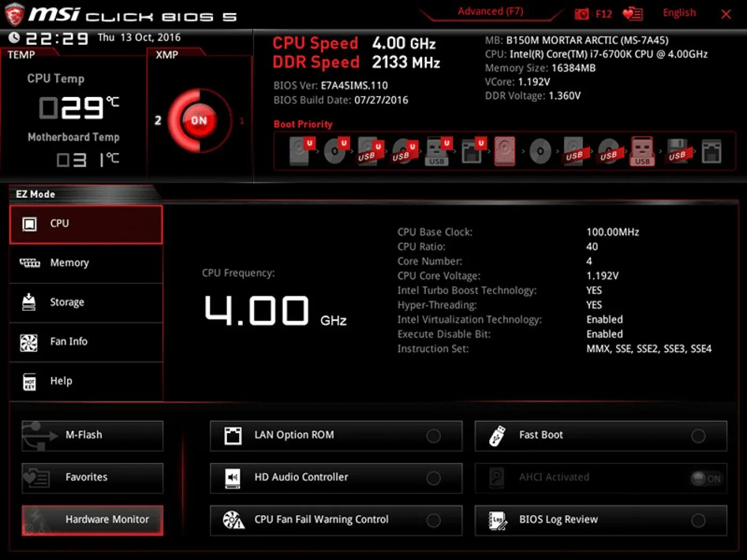Select the UEFI USB hard disk boot icon
This screenshot has height=560, width=747.
370,151
